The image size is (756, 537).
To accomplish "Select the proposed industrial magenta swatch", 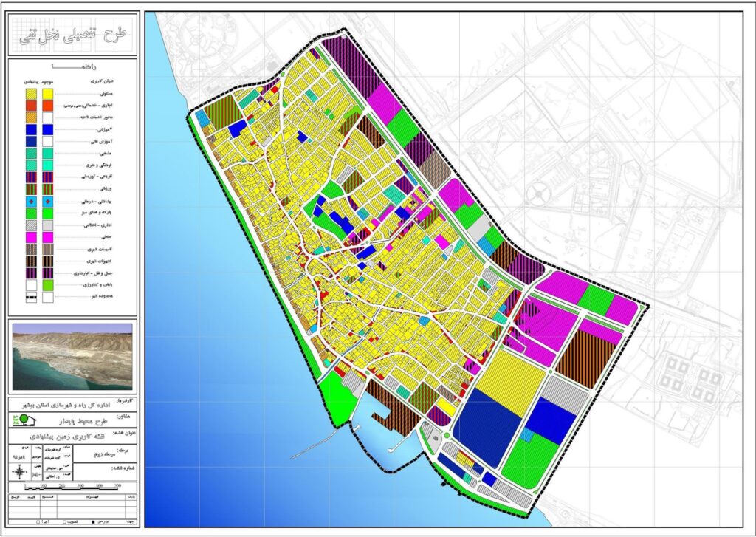I will tap(31, 237).
